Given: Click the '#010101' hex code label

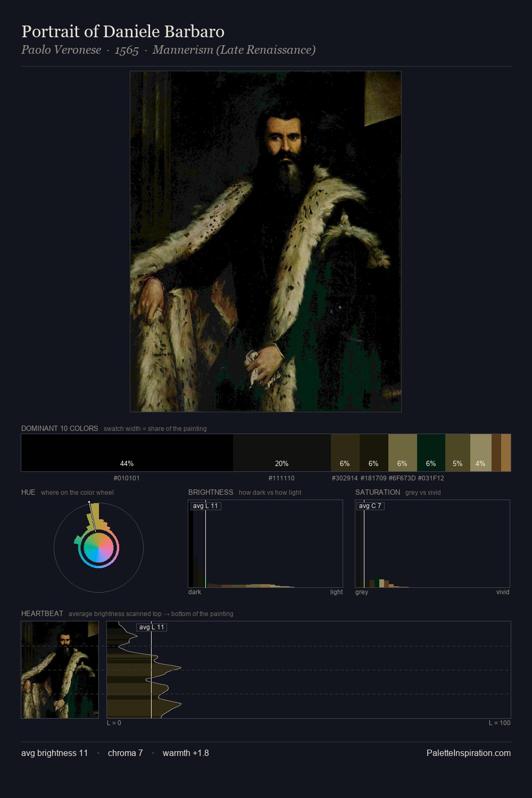Looking at the screenshot, I should click(x=127, y=478).
